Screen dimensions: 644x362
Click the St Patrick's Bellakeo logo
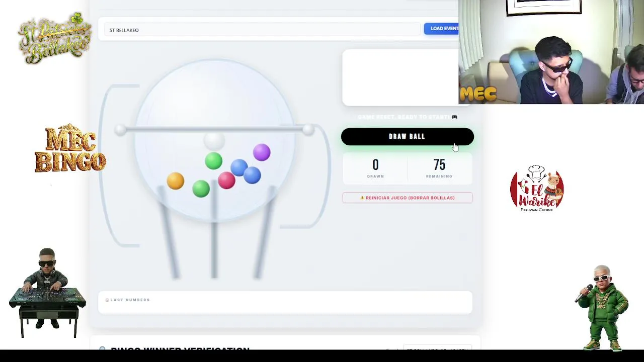[x=54, y=39]
